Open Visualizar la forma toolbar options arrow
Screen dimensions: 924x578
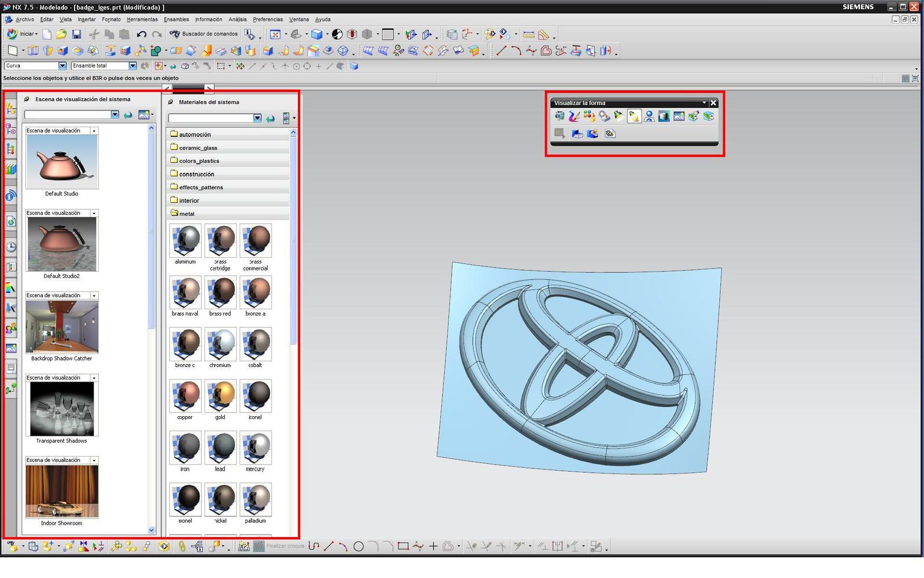(704, 103)
